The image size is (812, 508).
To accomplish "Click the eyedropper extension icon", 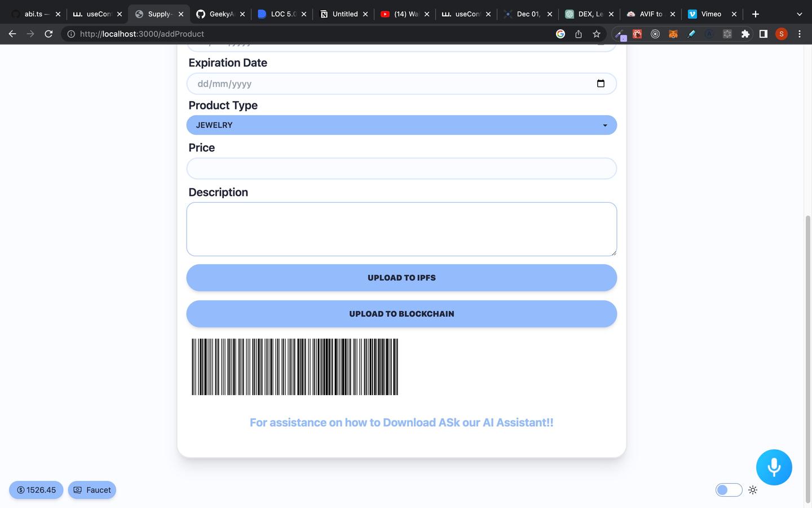I will click(x=620, y=35).
